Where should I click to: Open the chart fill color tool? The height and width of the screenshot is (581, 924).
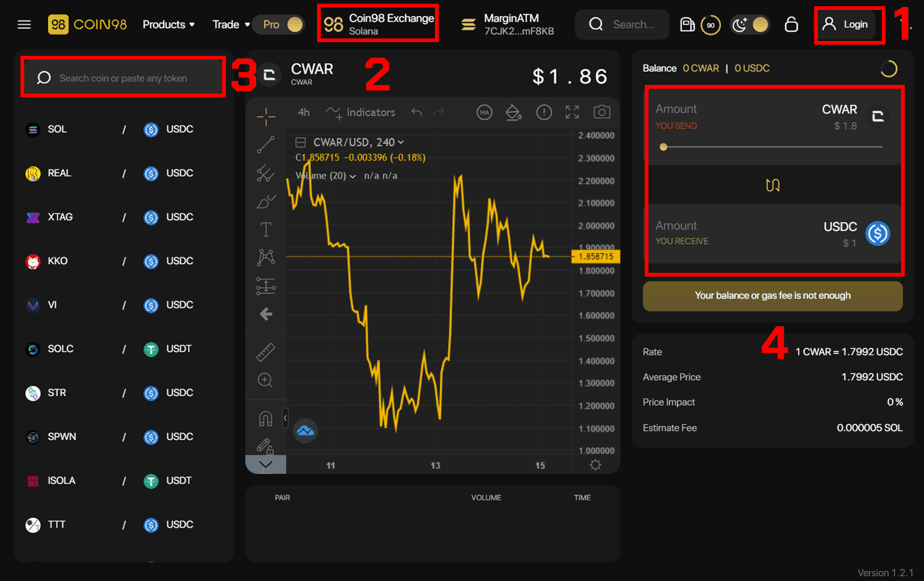[513, 112]
